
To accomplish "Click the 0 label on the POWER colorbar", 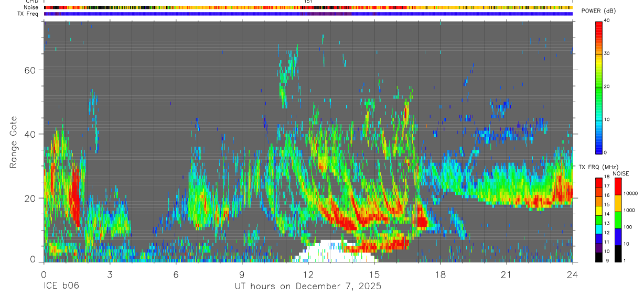I will click(606, 152).
